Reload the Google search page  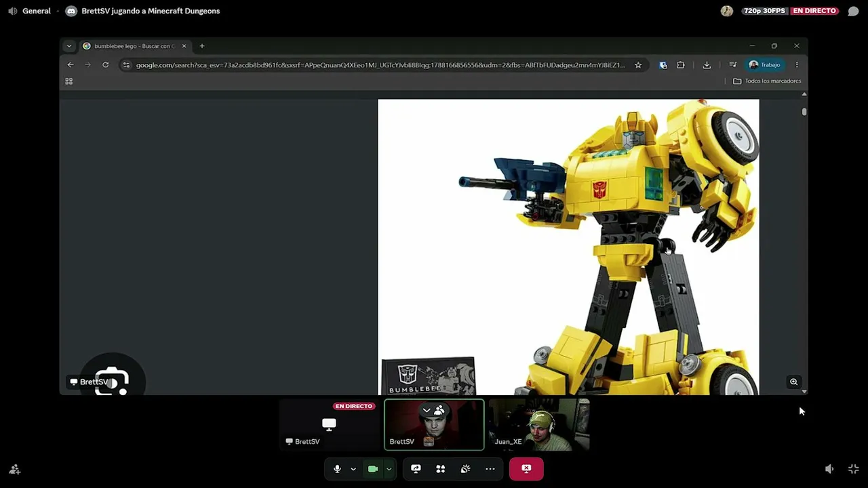point(106,65)
